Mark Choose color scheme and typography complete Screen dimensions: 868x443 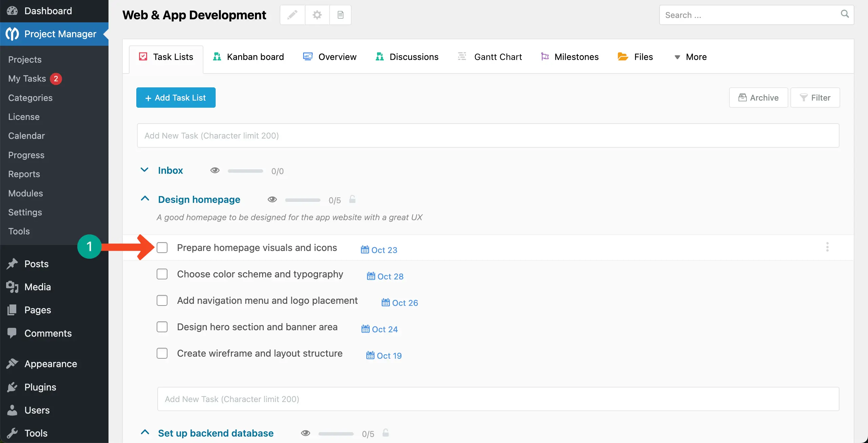point(162,274)
